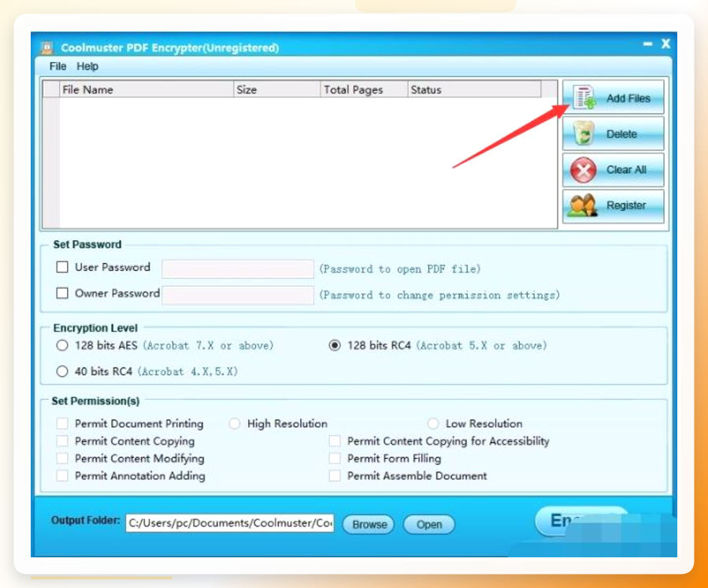The width and height of the screenshot is (708, 588).
Task: Click the Size column header
Action: [276, 90]
